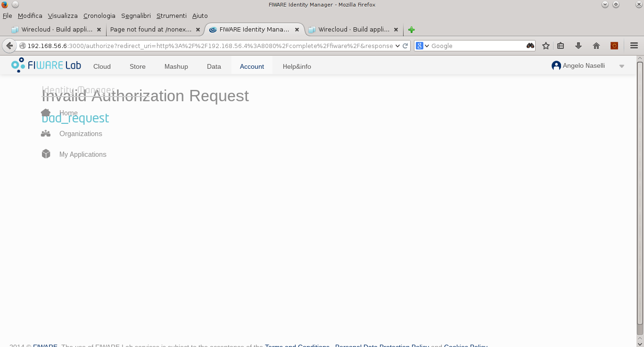This screenshot has width=644, height=347.
Task: Click the Google search engine selector
Action: pos(422,46)
